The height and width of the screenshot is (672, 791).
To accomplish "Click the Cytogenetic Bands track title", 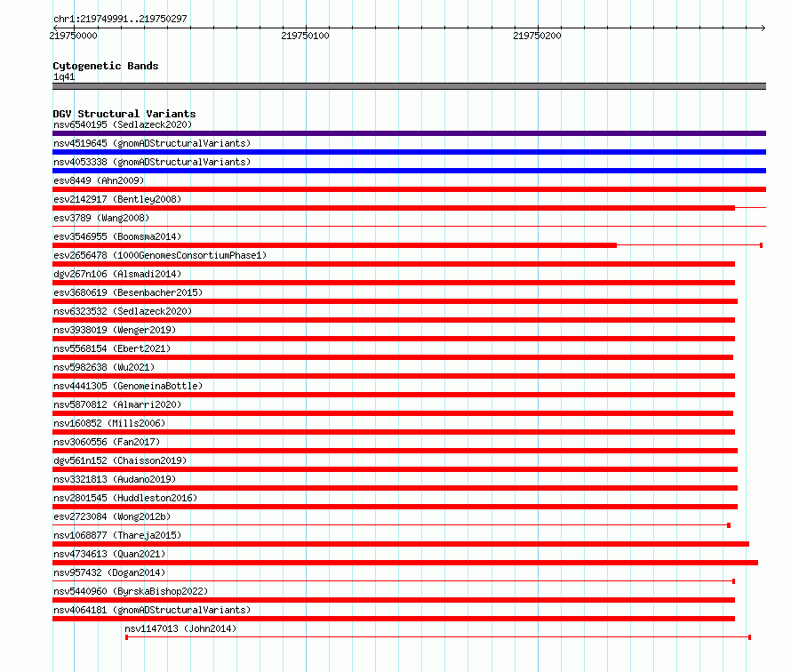I will 106,66.
